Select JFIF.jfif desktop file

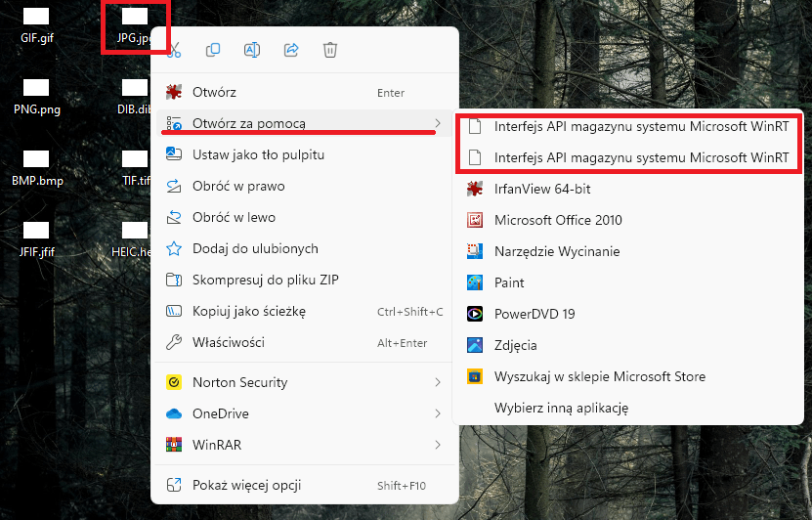point(36,239)
